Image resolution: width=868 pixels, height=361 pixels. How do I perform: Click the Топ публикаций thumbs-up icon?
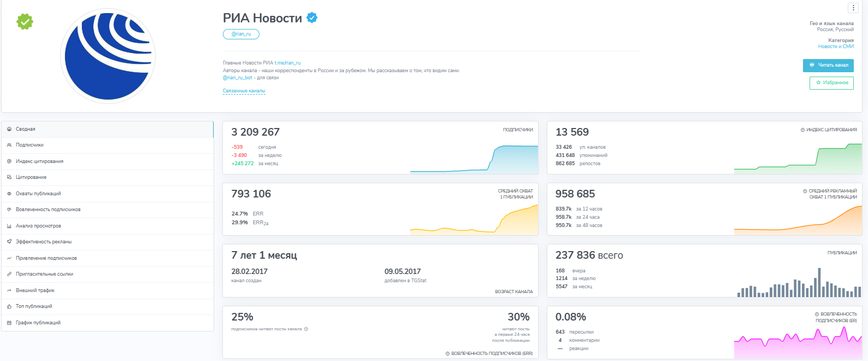click(x=9, y=306)
